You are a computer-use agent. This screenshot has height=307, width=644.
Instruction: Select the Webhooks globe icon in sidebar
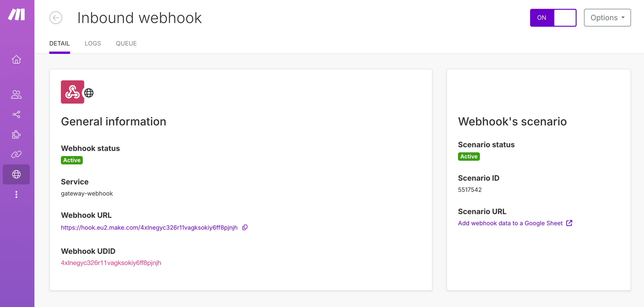tap(16, 174)
